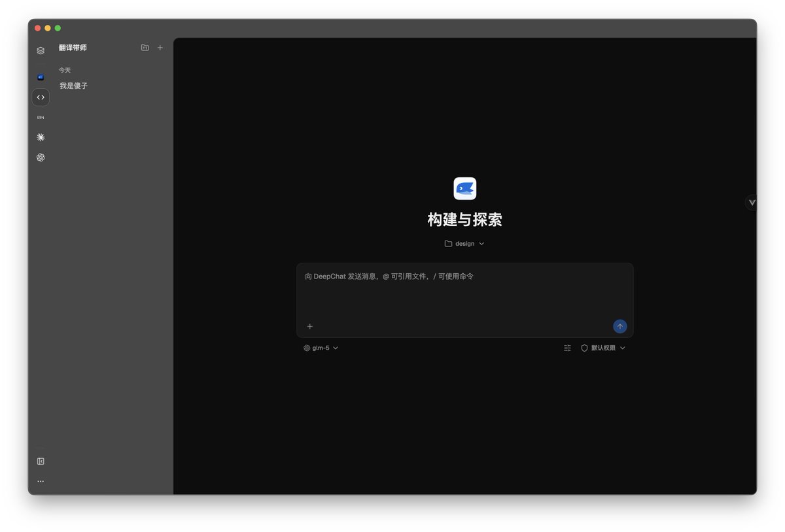Select the DM agent icon in sidebar
Image resolution: width=785 pixels, height=532 pixels.
41,118
